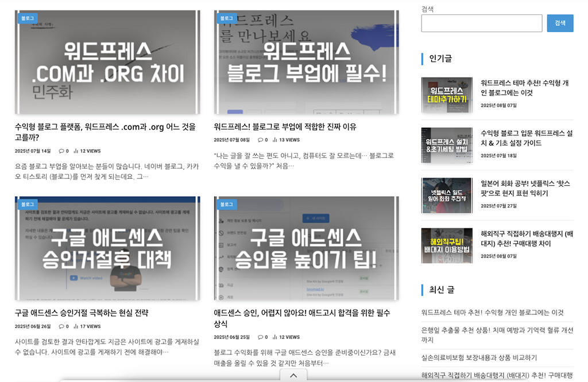Open post title '구글 애드센스 승인거절 극복하는 현실 전략'
The width and height of the screenshot is (588, 382).
pyautogui.click(x=82, y=313)
